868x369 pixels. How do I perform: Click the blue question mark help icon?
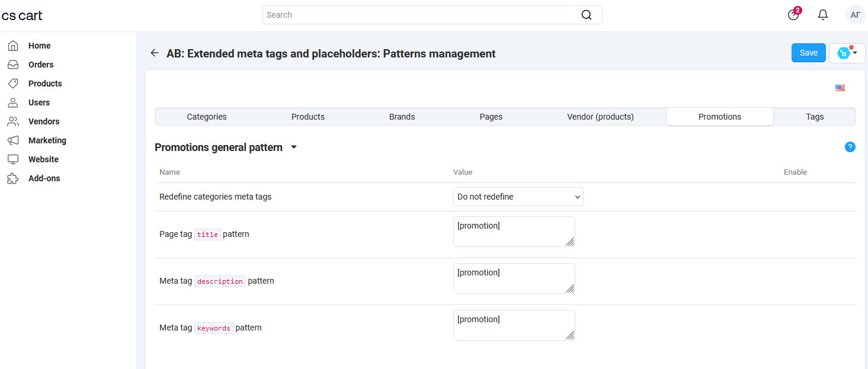click(x=850, y=147)
